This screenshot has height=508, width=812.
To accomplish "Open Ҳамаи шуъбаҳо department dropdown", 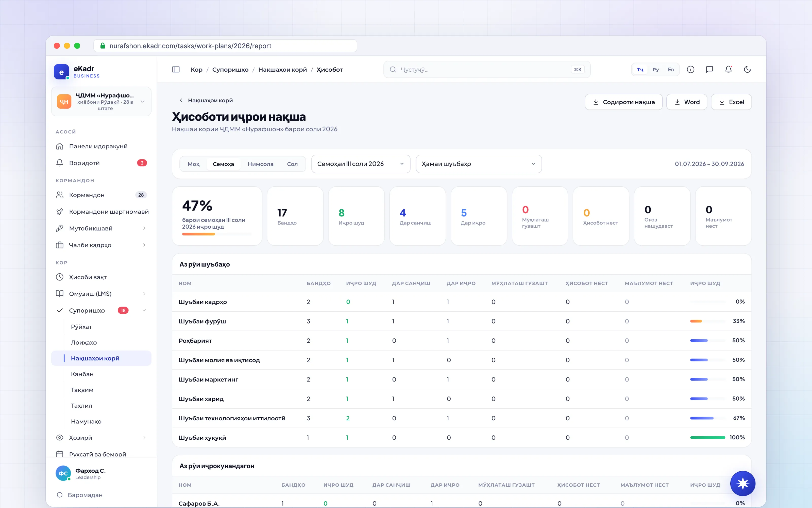I will (x=479, y=164).
